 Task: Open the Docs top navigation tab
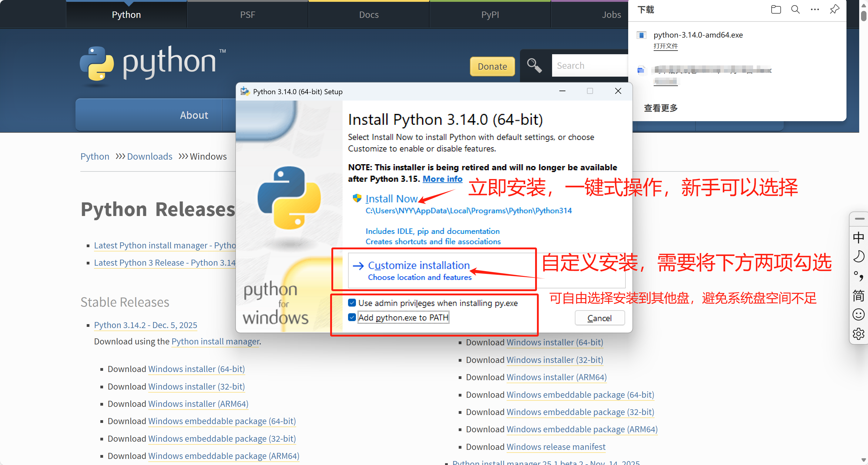tap(369, 15)
